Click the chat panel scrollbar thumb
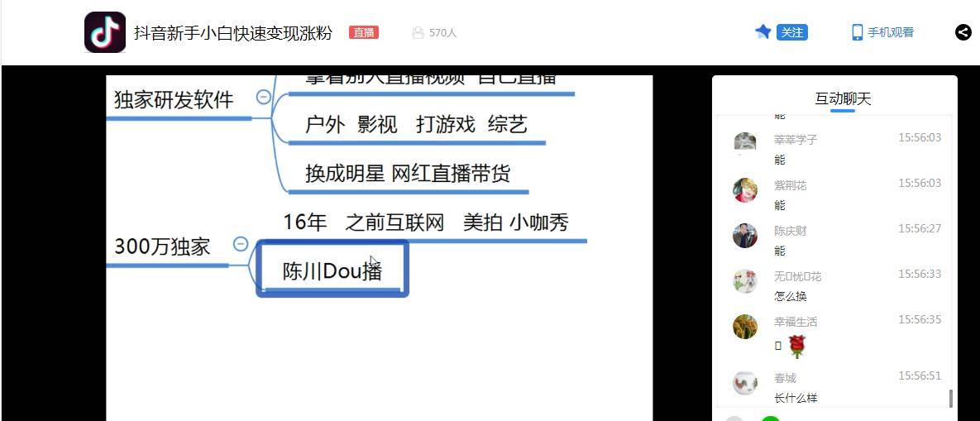 (x=950, y=398)
